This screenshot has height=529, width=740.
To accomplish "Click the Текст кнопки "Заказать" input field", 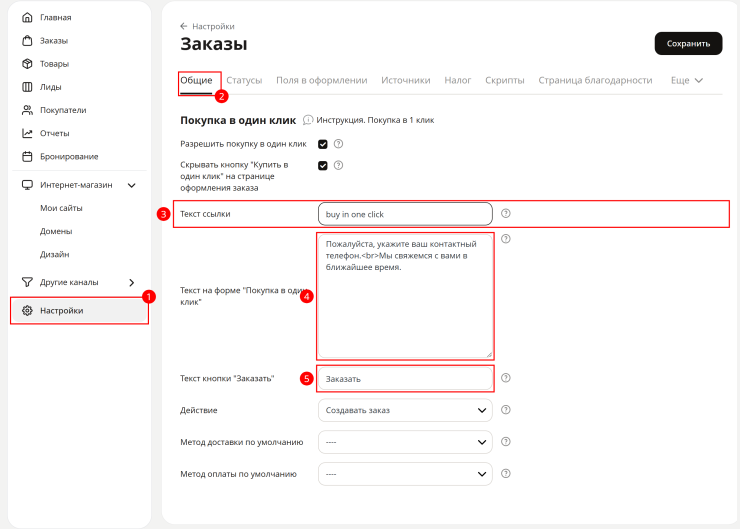I will pos(405,378).
